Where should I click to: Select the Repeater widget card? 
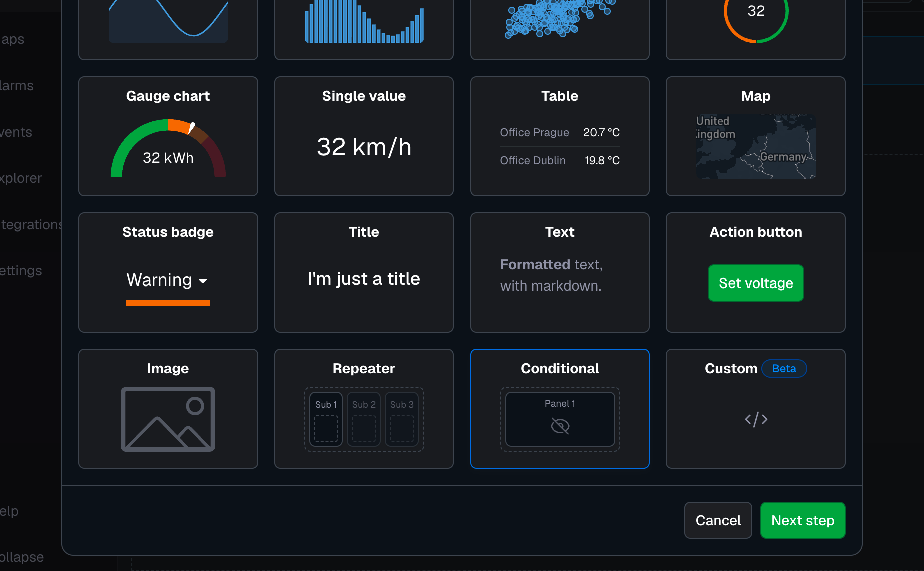click(x=364, y=409)
